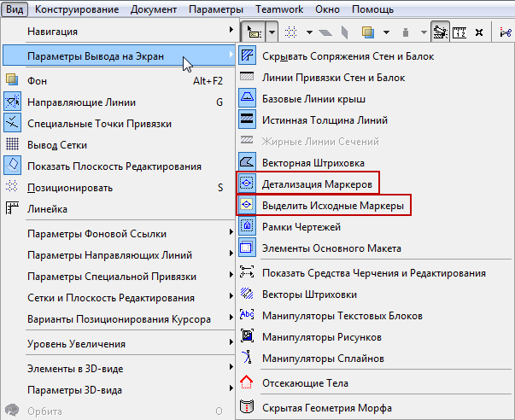
Task: Click Позиционировать snap icon
Action: click(x=12, y=186)
